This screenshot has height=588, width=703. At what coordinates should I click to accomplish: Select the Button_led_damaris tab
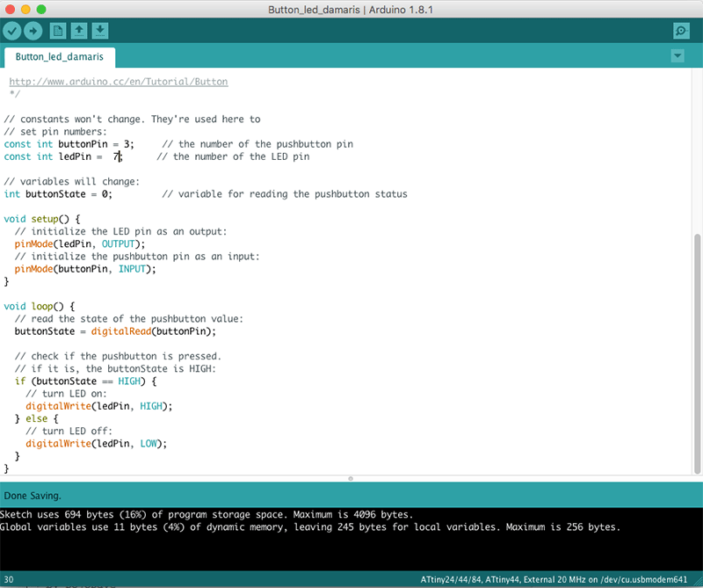[x=60, y=57]
